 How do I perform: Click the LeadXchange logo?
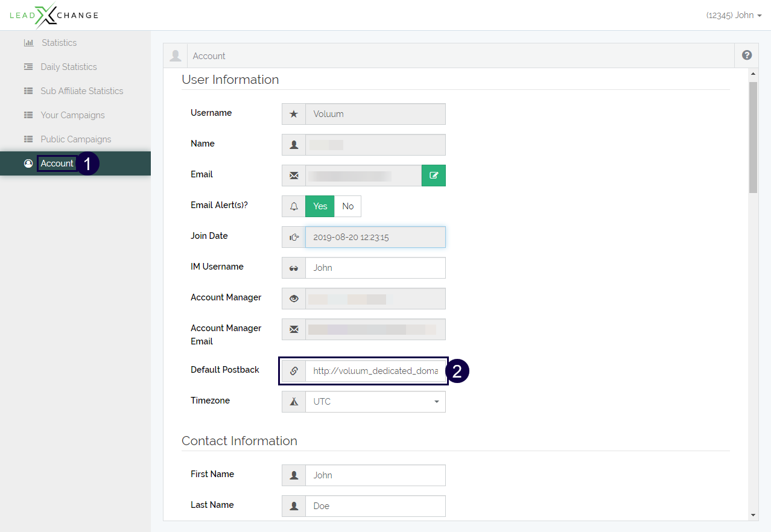pos(54,15)
